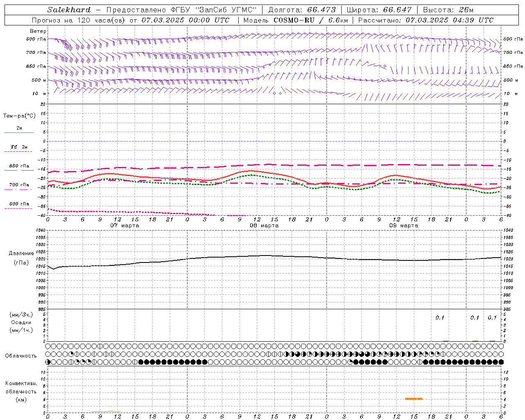Click the "09 марта" date label
Screen dimensions: 525x420
click(404, 226)
